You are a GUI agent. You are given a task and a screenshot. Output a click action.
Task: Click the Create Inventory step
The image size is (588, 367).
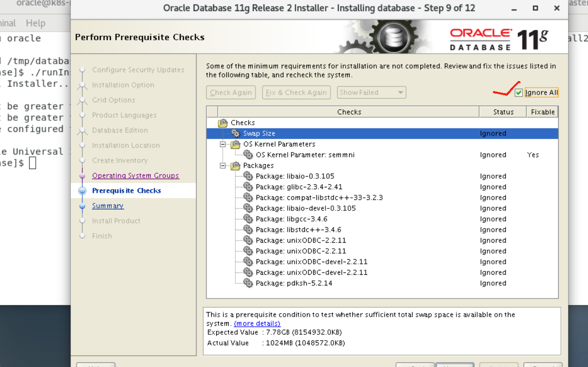pyautogui.click(x=120, y=161)
